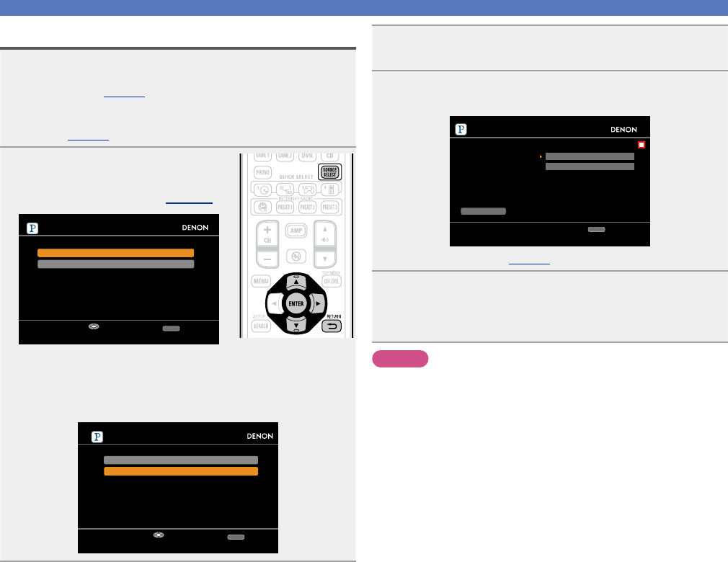Image resolution: width=728 pixels, height=562 pixels.
Task: Click the DENON logo in the first screen
Action: (x=195, y=228)
